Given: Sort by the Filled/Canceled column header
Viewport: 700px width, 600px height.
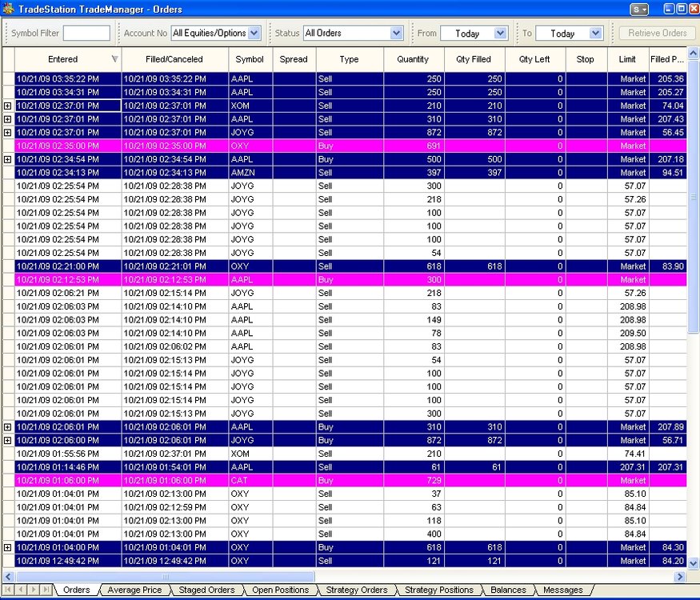Looking at the screenshot, I should (x=174, y=59).
